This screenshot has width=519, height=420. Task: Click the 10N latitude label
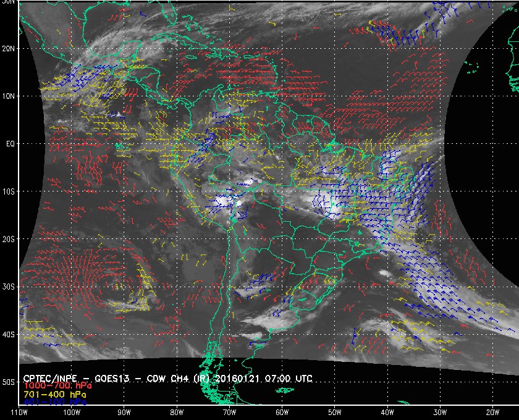tap(8, 96)
